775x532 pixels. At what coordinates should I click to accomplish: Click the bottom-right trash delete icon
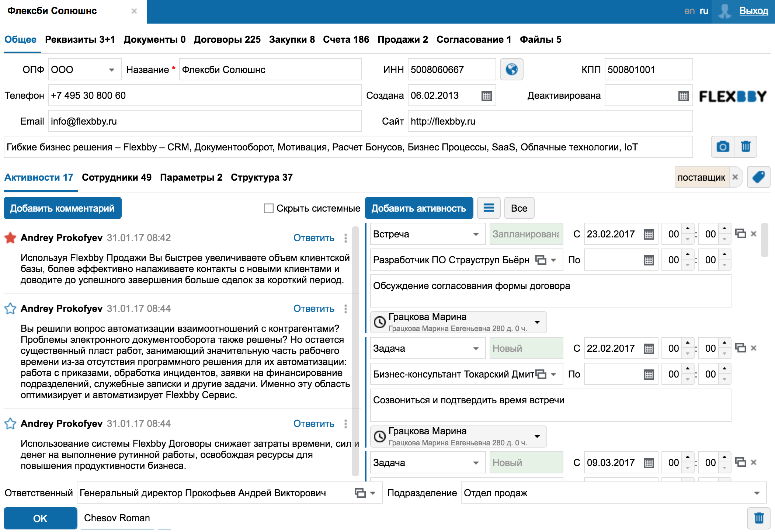tap(758, 518)
